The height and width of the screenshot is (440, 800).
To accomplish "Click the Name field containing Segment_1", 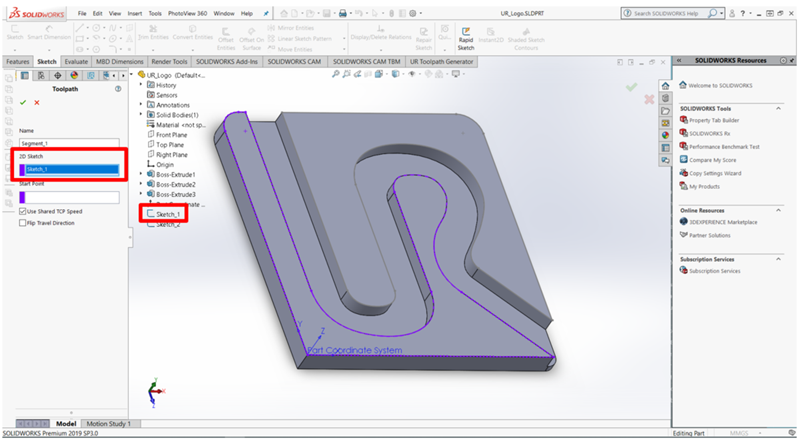I will (69, 143).
